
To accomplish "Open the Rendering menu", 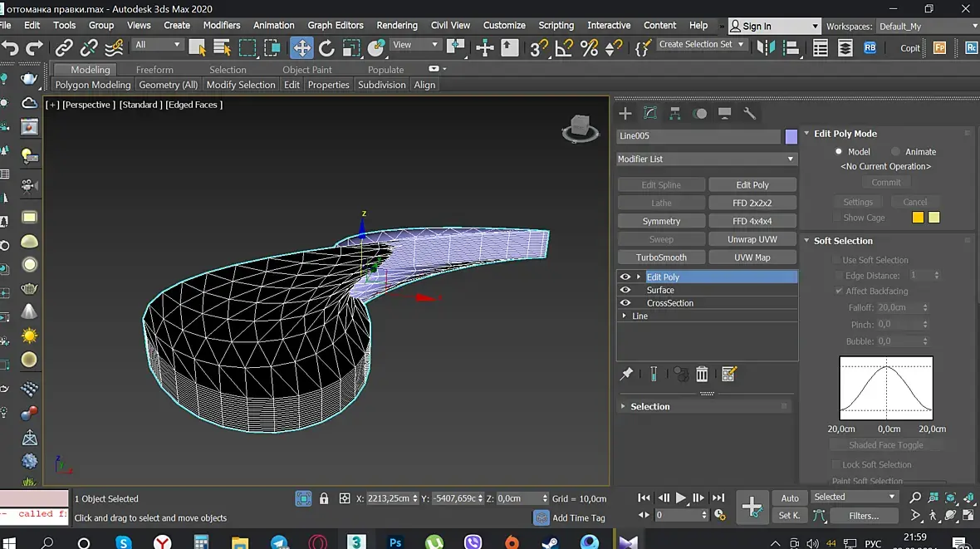I will pyautogui.click(x=396, y=25).
